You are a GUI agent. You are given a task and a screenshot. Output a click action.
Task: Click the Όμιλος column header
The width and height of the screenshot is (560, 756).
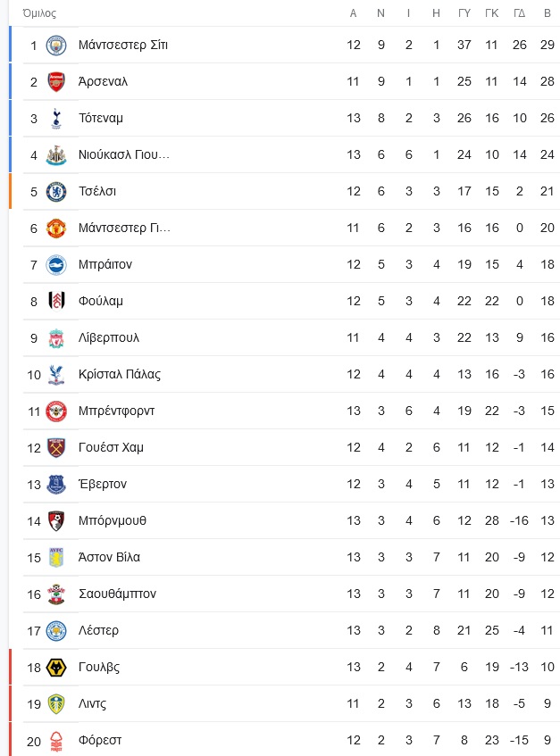(x=39, y=13)
